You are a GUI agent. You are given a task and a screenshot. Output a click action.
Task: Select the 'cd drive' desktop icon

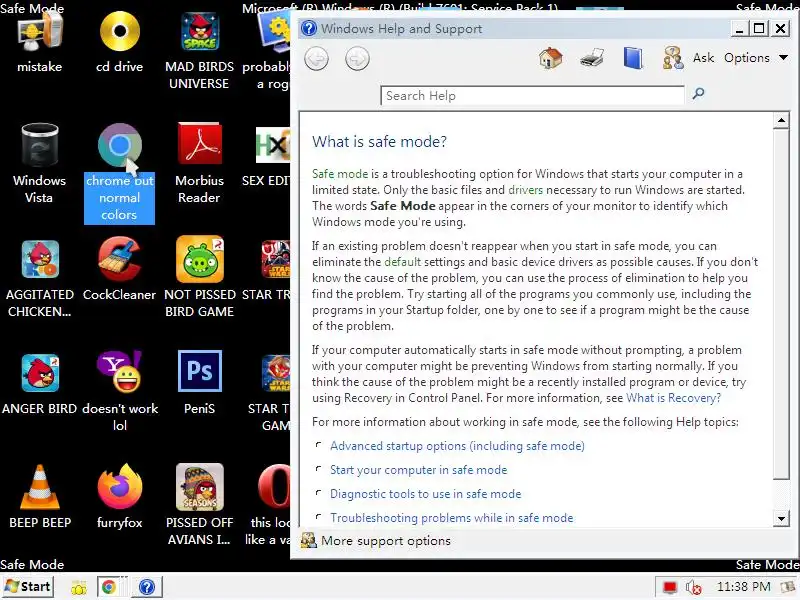[x=119, y=32]
